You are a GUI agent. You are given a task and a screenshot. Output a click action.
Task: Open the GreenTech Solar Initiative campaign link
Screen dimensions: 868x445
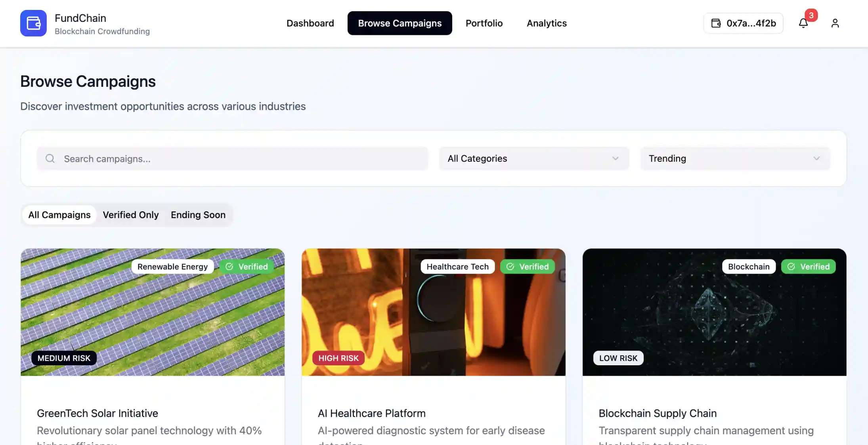coord(97,413)
